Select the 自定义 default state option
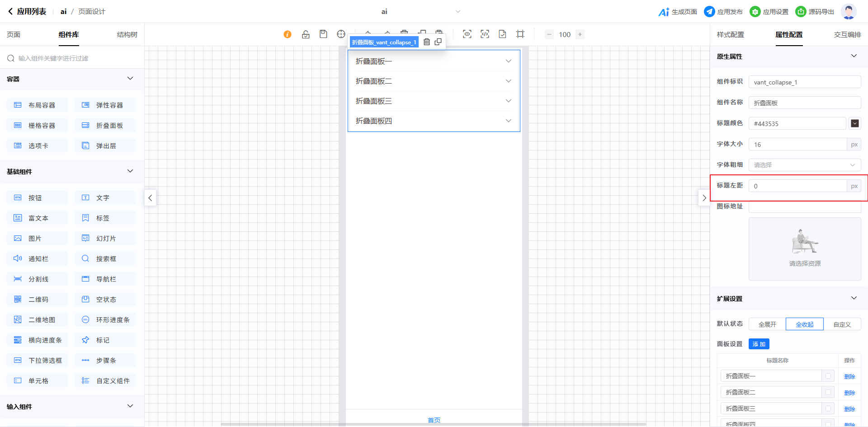 [842, 324]
